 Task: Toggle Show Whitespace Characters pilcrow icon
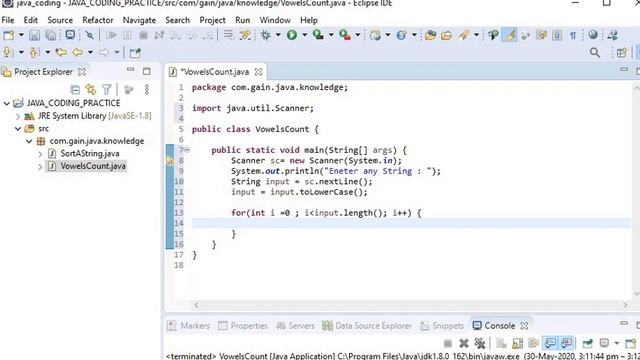click(x=573, y=36)
